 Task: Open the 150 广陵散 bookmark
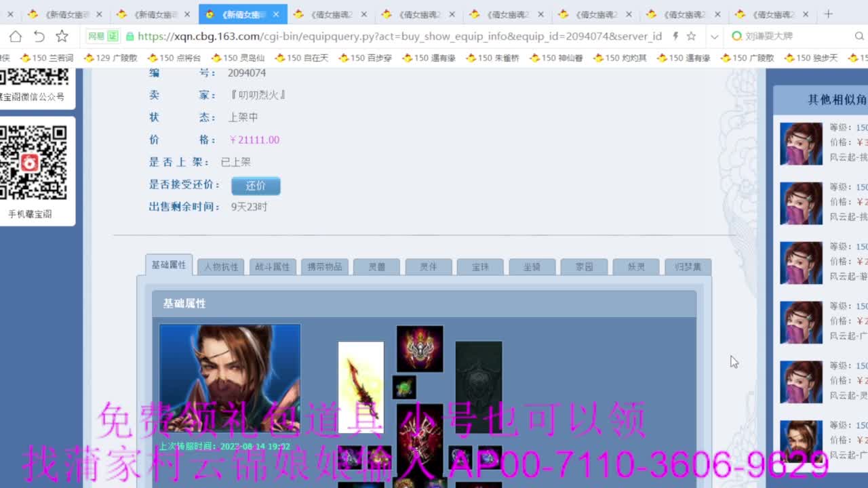tap(747, 58)
